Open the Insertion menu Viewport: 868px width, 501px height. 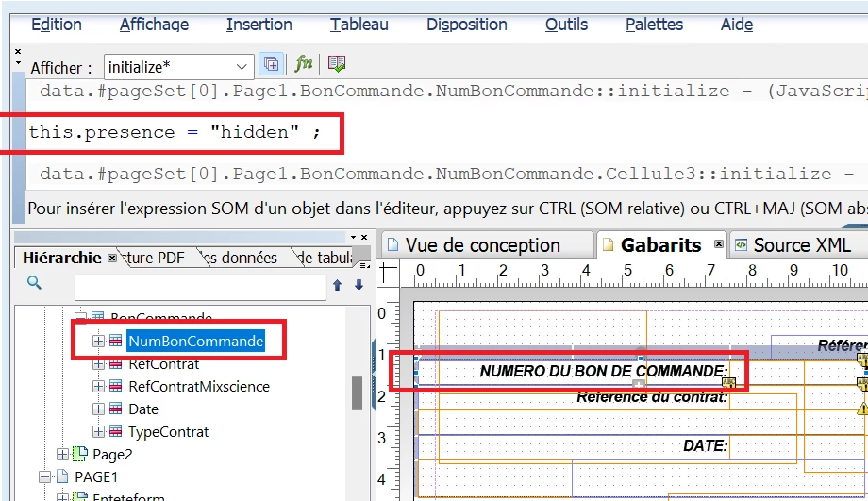click(259, 25)
